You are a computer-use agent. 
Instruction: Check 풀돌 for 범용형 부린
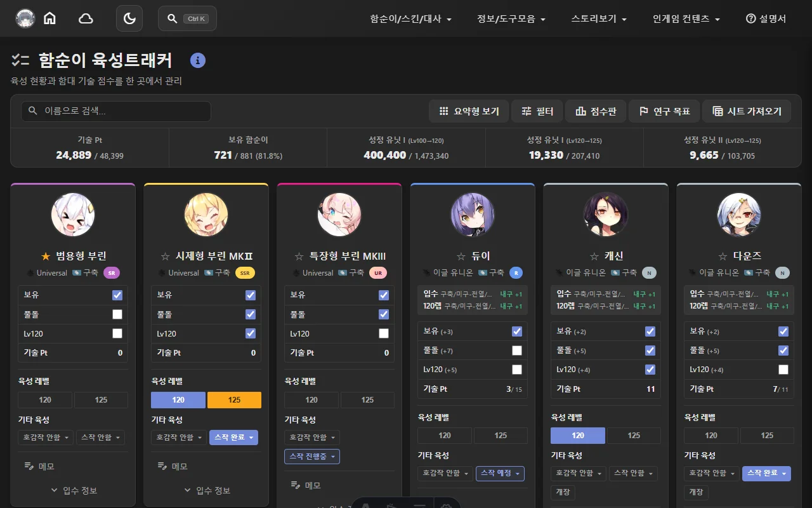pos(117,314)
